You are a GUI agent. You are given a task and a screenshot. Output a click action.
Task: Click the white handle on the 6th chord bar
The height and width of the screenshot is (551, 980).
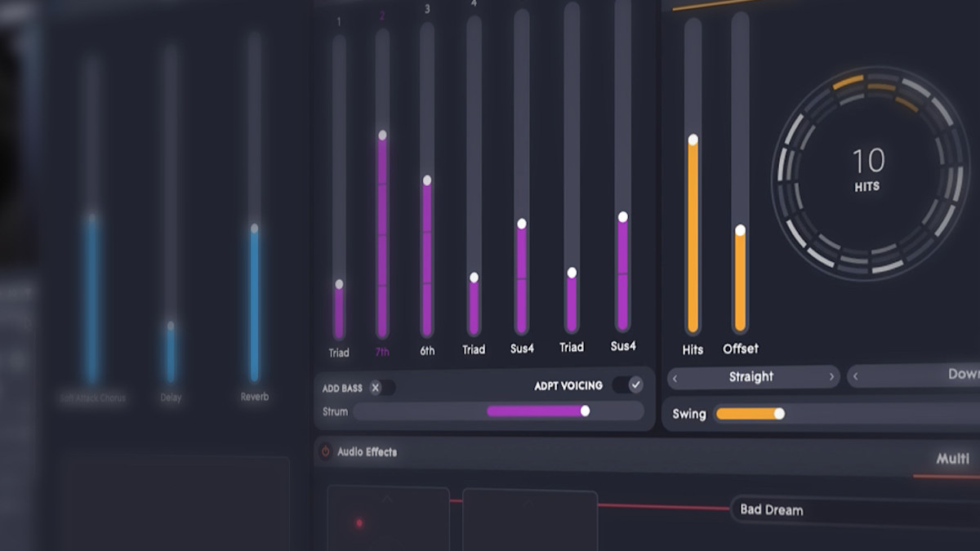426,180
